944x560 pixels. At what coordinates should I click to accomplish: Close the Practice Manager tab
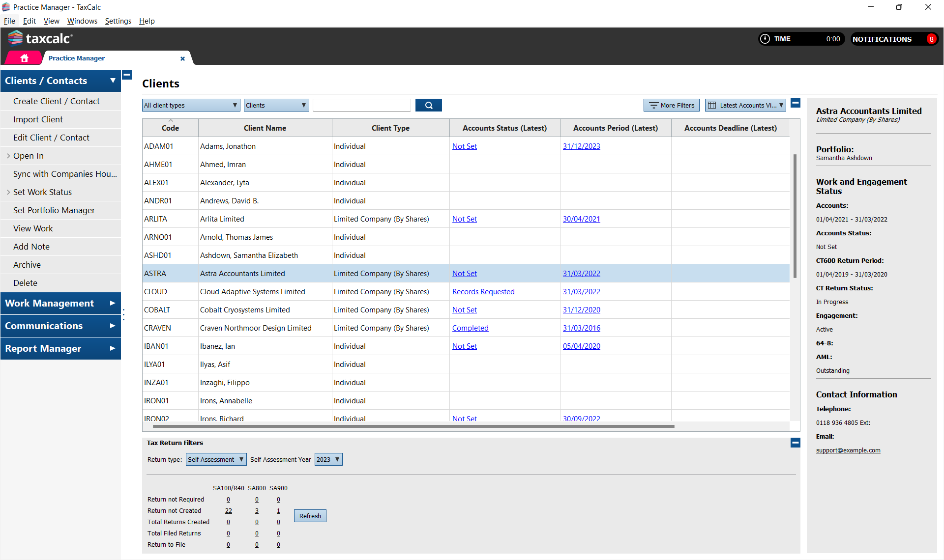click(x=182, y=58)
